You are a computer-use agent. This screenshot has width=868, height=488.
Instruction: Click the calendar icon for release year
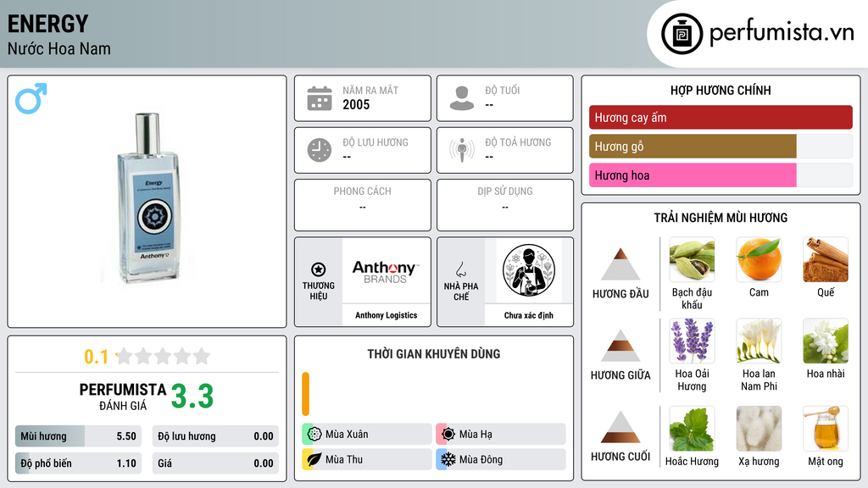point(320,98)
